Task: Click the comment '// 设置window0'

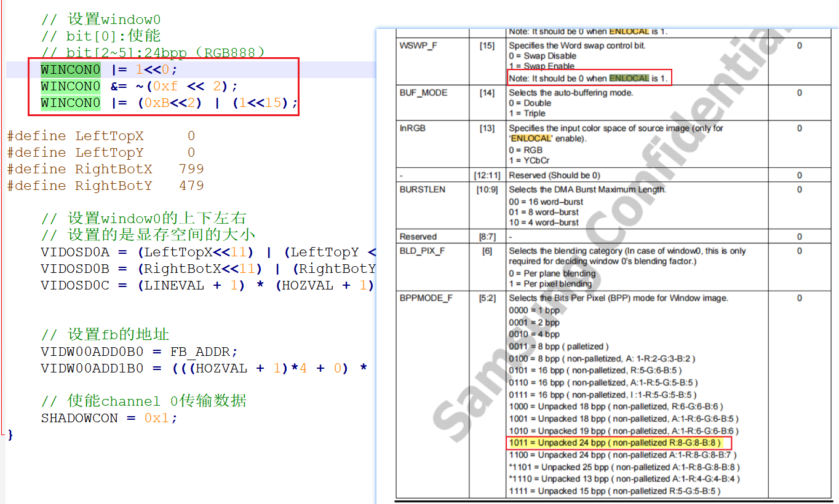Action: click(x=100, y=20)
